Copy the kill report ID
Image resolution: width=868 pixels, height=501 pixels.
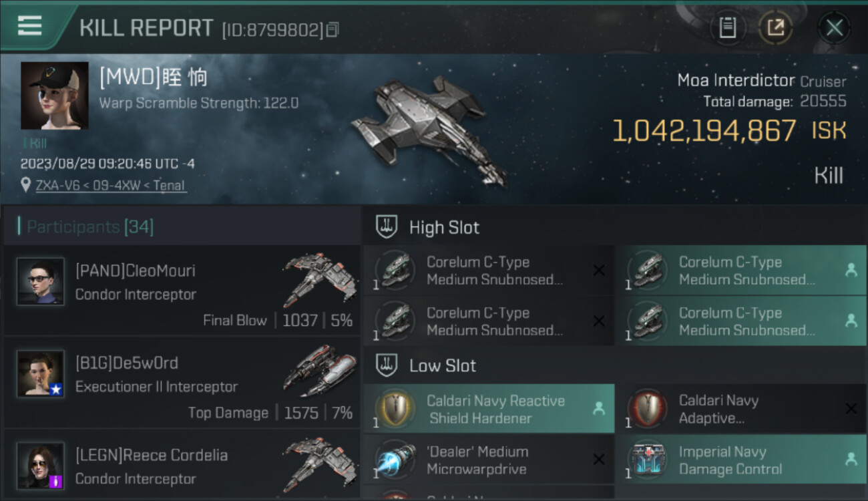pyautogui.click(x=333, y=29)
